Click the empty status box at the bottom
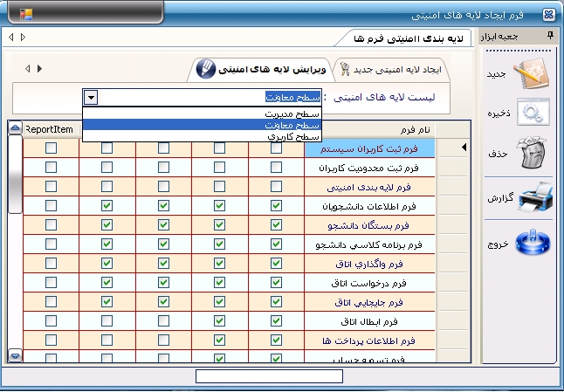The image size is (564, 392). 269,376
